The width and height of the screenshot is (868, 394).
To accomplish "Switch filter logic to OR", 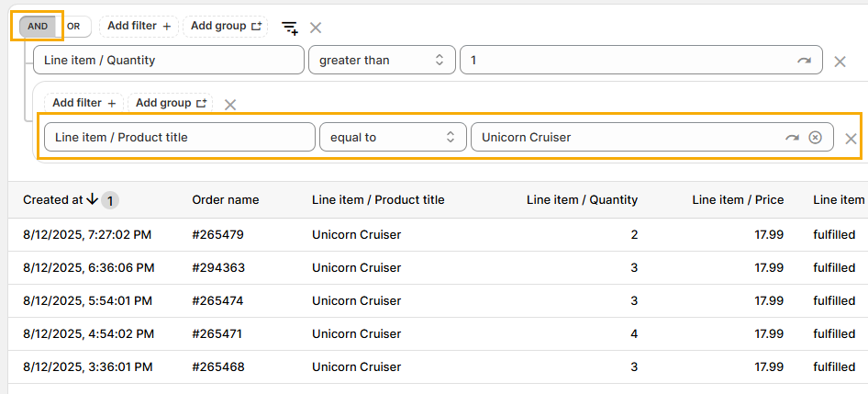I will click(73, 27).
